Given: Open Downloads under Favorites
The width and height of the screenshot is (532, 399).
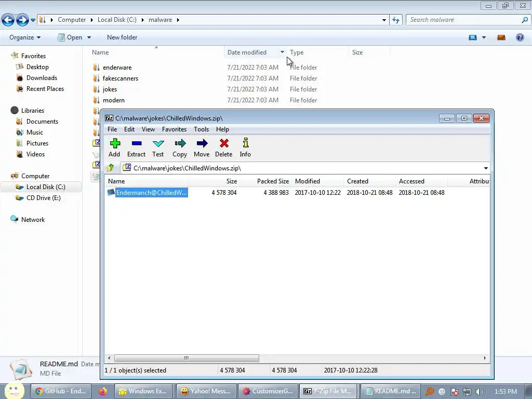Looking at the screenshot, I should tap(42, 78).
